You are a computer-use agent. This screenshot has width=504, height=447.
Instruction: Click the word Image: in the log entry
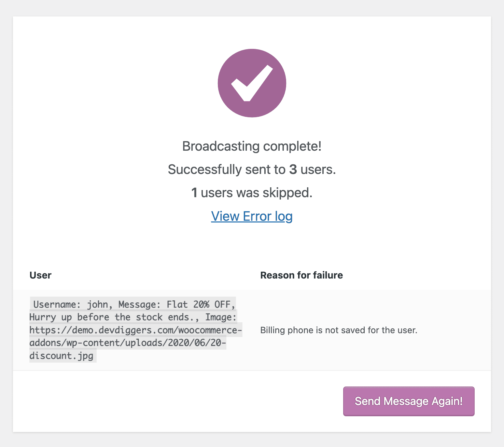click(221, 317)
